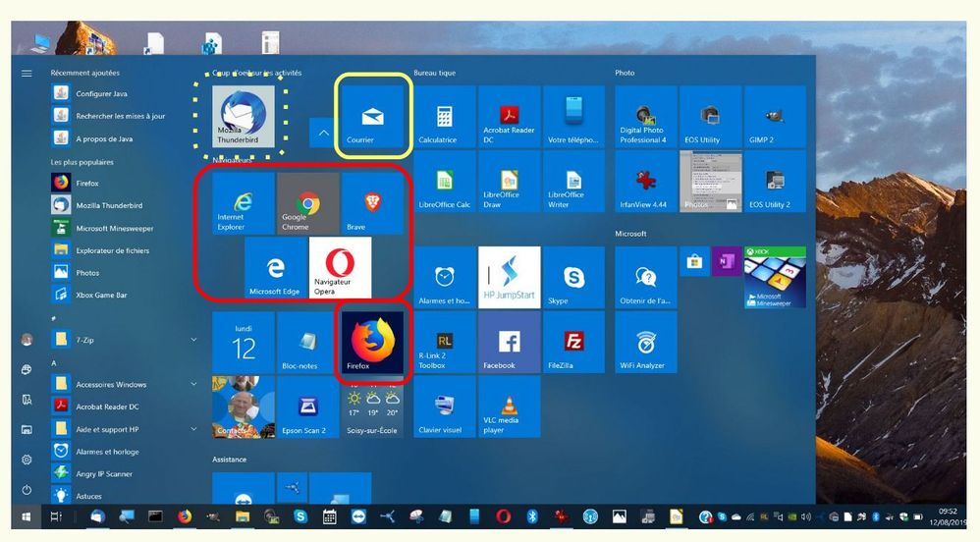Click the Power button in Start sidebar
The height and width of the screenshot is (542, 980).
[x=27, y=490]
